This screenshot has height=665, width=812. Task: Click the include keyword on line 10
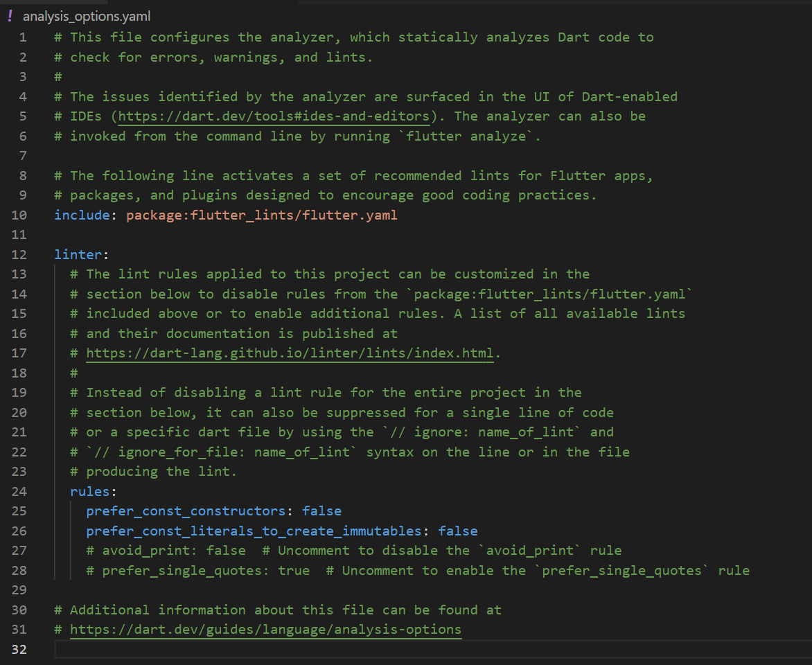tap(82, 215)
